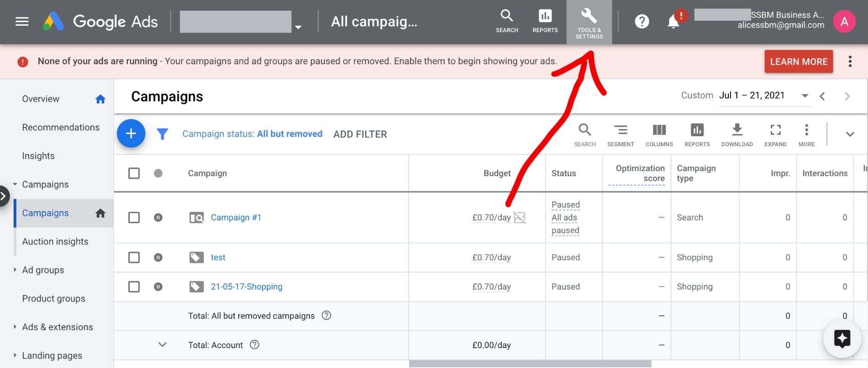
Task: Click the Segment icon
Action: point(620,134)
